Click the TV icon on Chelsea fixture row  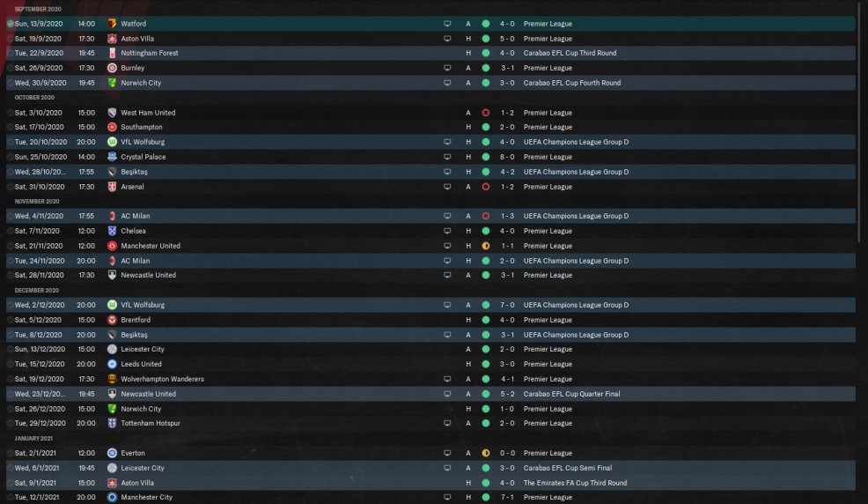point(447,231)
